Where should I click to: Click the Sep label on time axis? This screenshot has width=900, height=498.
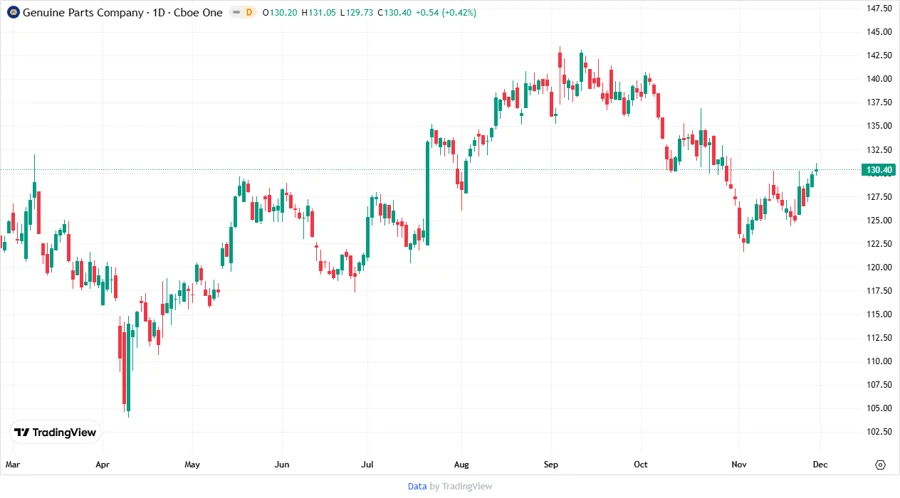[551, 465]
